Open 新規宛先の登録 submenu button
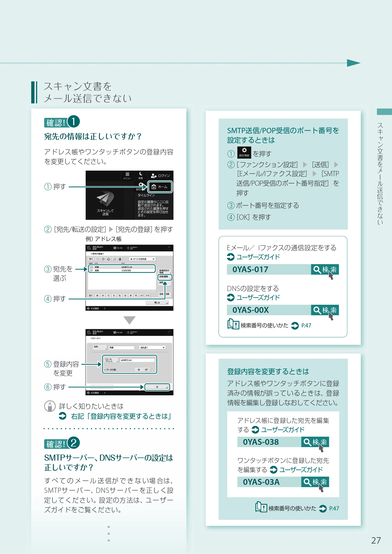Viewport: 392px width, 554px height. pyautogui.click(x=165, y=271)
